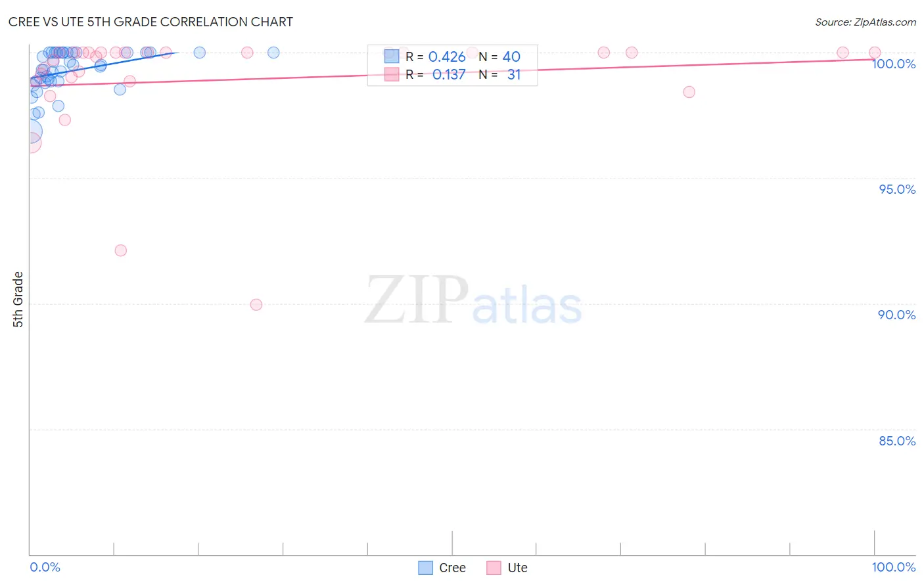Open the Source: ZipAtlas.com link
This screenshot has height=586, width=924.
coord(866,22)
